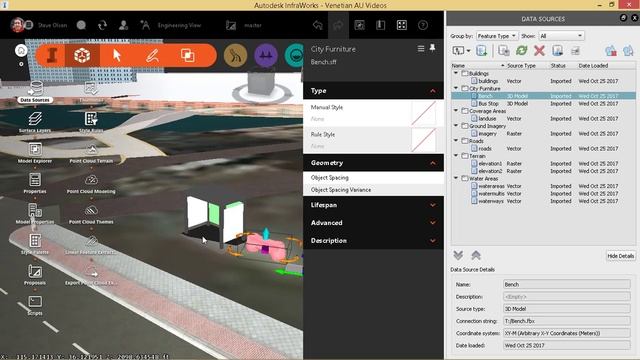Click the InfraWorks orange I logo button

pos(52,55)
